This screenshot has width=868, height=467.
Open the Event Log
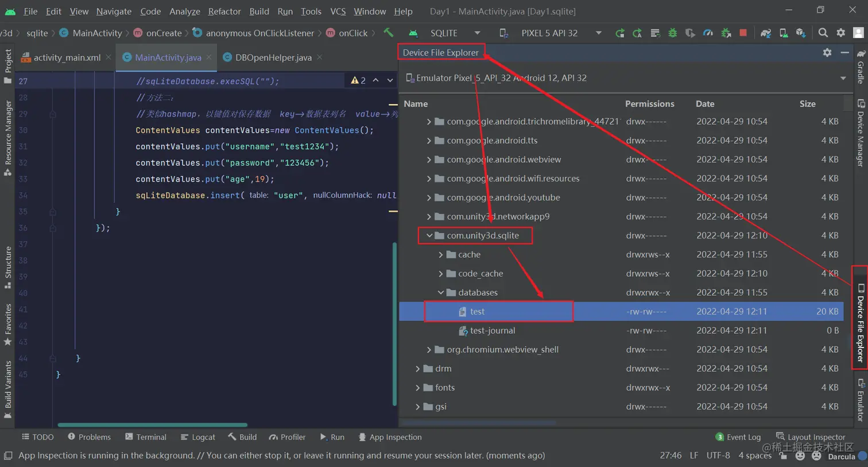coord(738,437)
